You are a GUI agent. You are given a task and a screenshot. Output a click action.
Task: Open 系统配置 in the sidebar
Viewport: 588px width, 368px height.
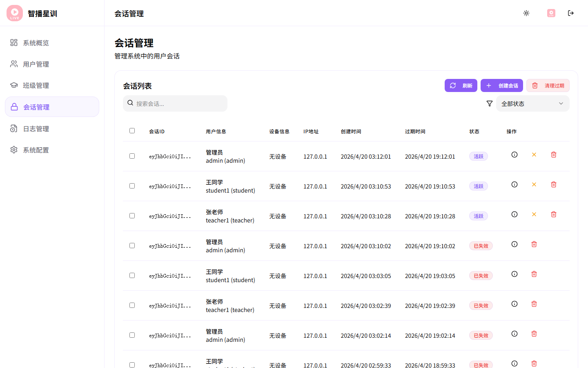[x=52, y=150]
